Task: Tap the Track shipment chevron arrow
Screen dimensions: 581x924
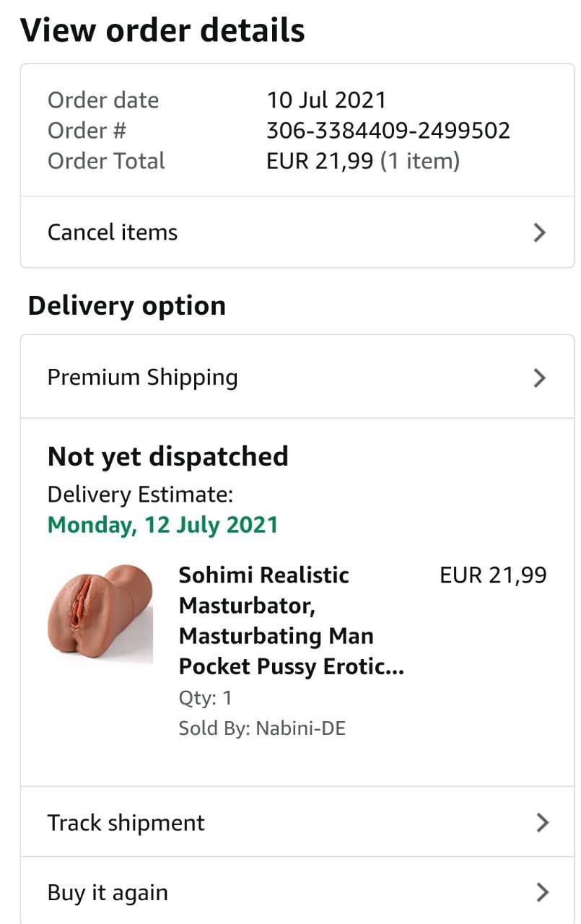Action: pos(542,823)
